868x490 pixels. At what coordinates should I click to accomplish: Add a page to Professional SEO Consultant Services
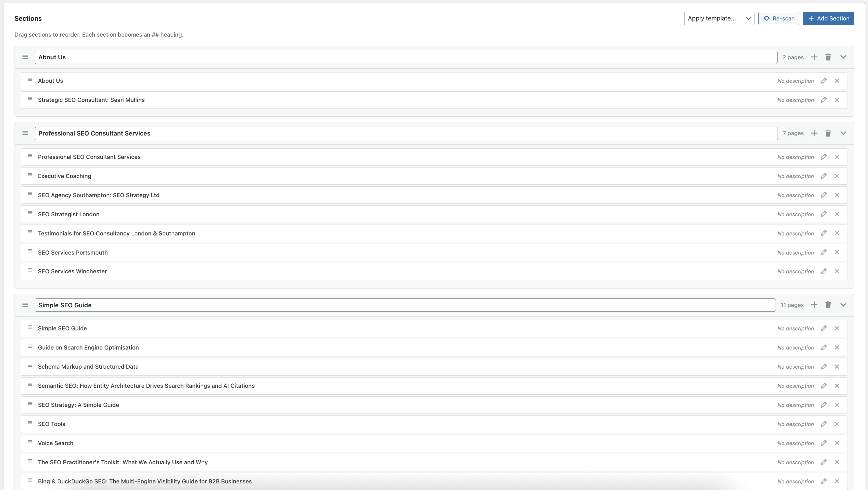pos(815,133)
